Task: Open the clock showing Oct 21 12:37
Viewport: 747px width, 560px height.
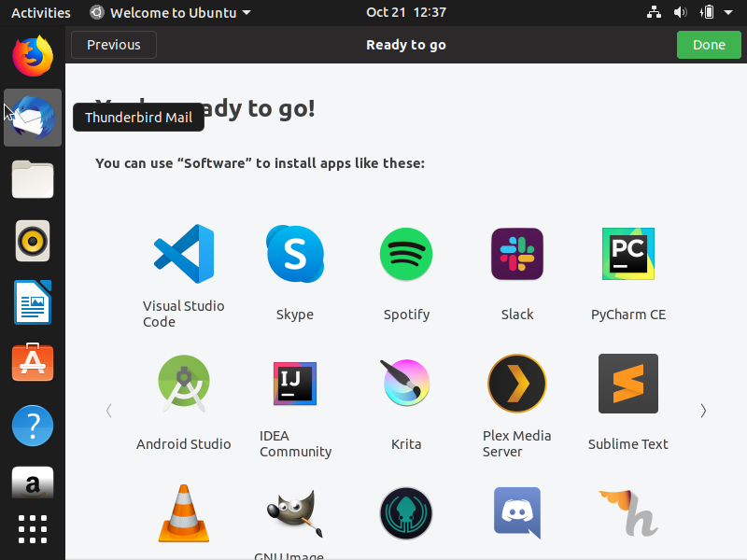Action: pos(406,12)
